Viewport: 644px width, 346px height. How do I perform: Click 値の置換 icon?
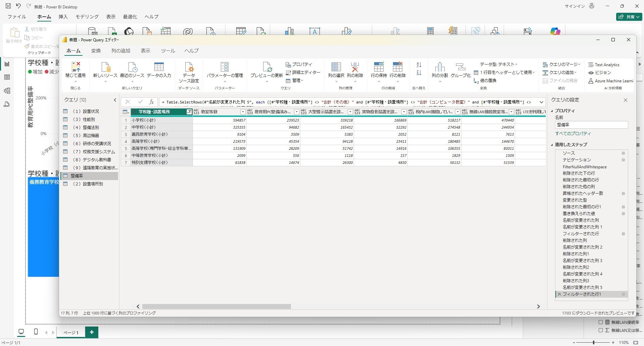click(x=476, y=81)
